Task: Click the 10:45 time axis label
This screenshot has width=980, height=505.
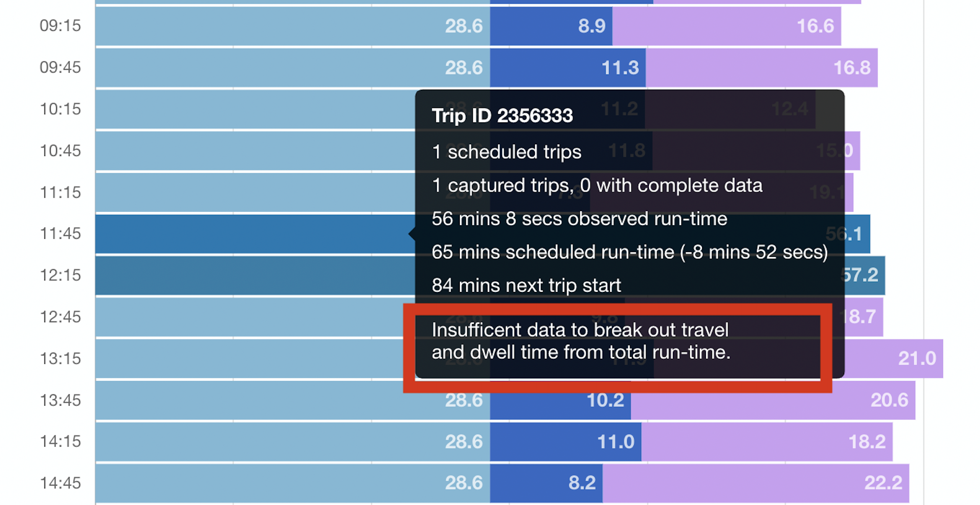Action: coord(60,151)
